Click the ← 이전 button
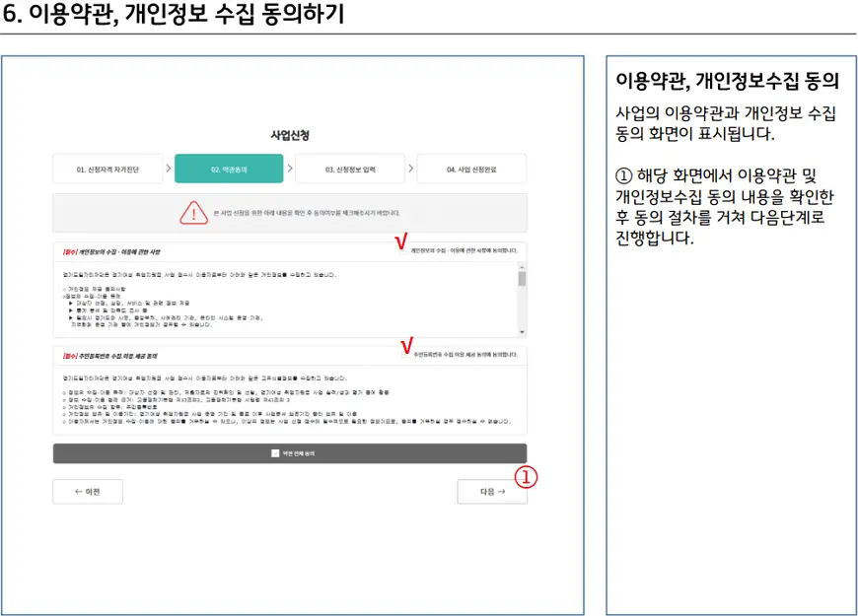 pos(88,492)
